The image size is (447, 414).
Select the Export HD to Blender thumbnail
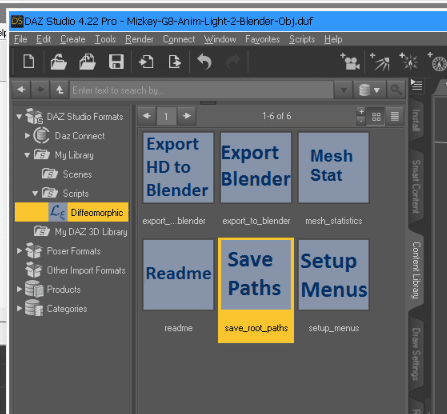(x=178, y=168)
